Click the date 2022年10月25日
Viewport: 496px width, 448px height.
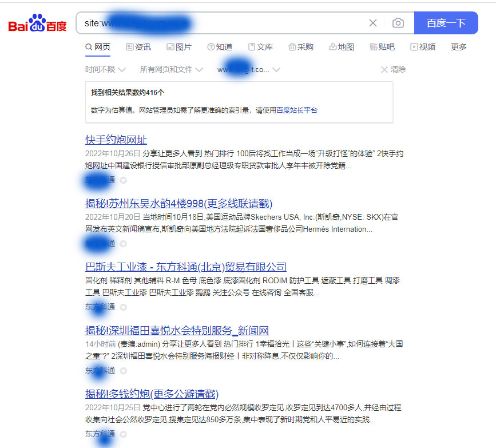(x=113, y=407)
